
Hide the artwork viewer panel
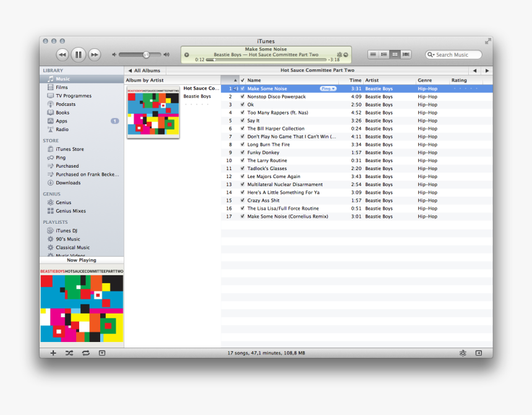pyautogui.click(x=102, y=353)
